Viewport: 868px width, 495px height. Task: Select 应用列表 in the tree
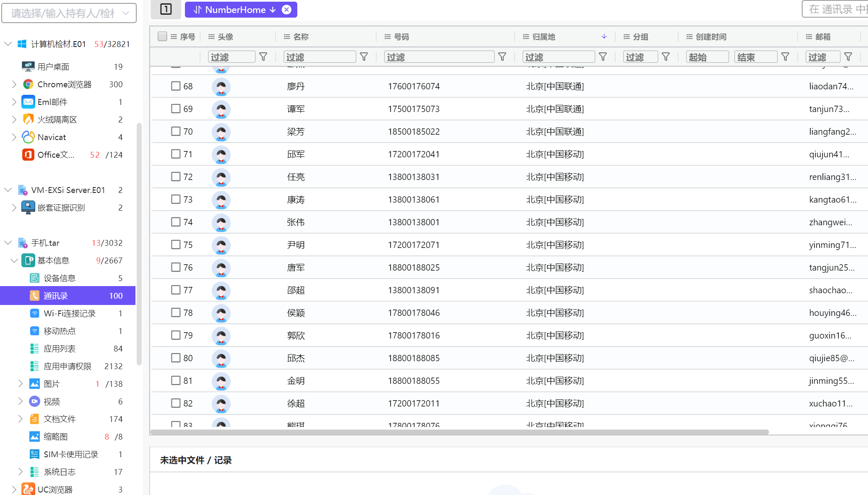coord(60,349)
